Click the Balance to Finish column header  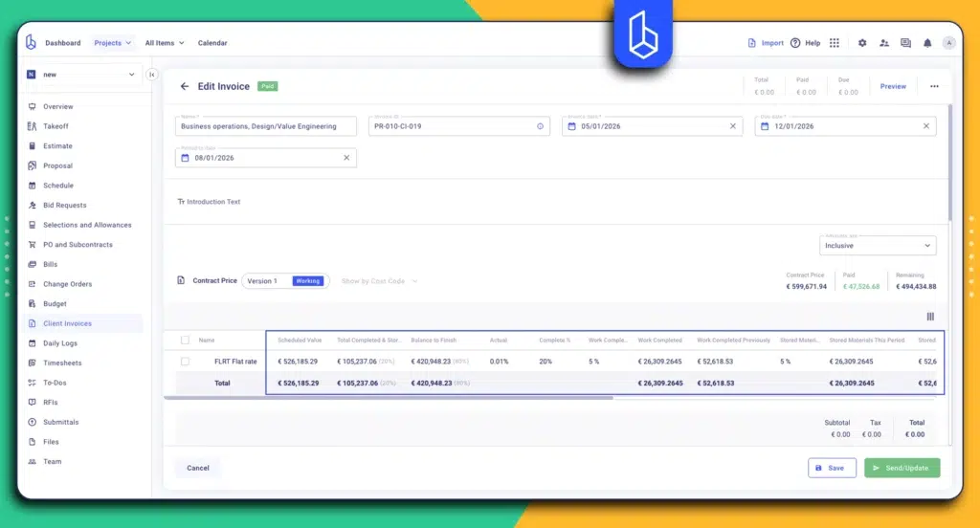434,341
